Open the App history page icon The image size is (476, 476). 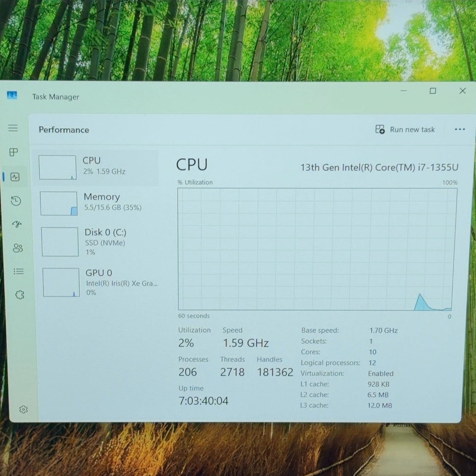[16, 201]
